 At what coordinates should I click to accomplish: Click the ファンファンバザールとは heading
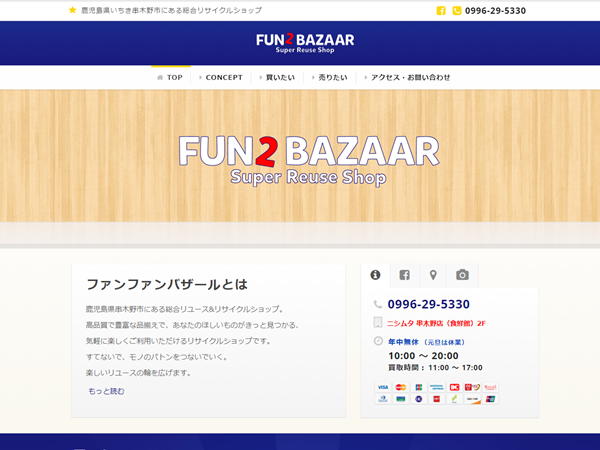coord(167,284)
